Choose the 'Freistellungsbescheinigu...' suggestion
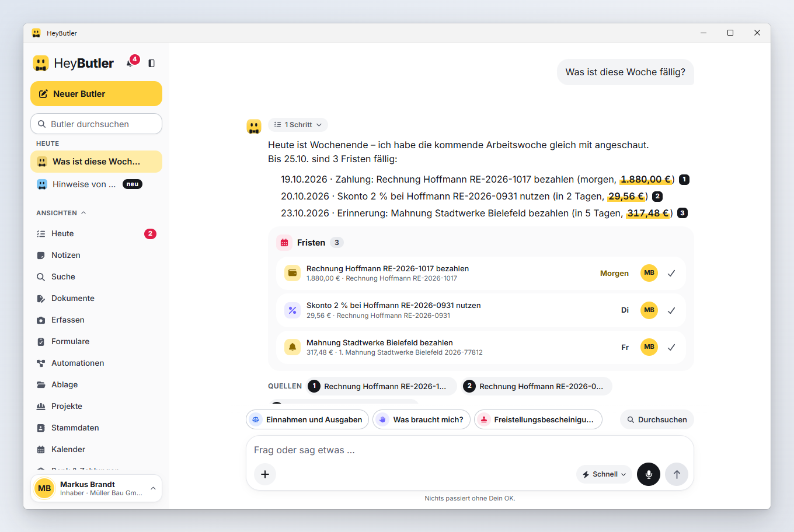 (538, 419)
